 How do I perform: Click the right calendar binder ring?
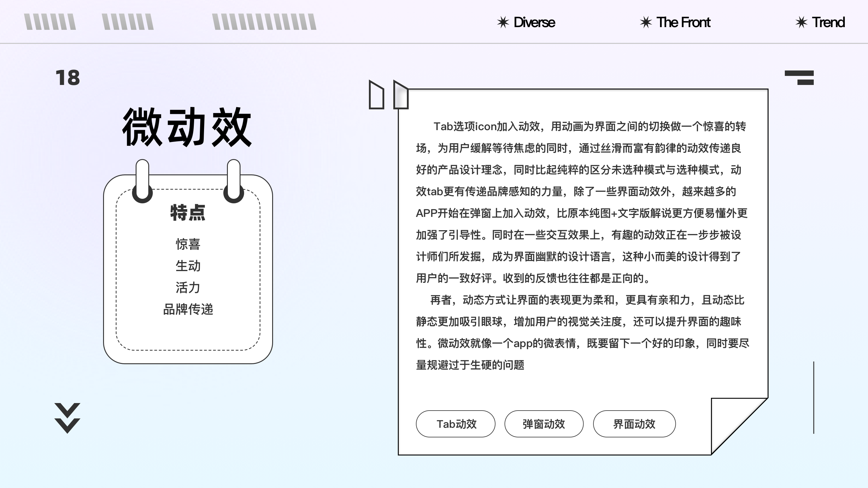tap(234, 181)
